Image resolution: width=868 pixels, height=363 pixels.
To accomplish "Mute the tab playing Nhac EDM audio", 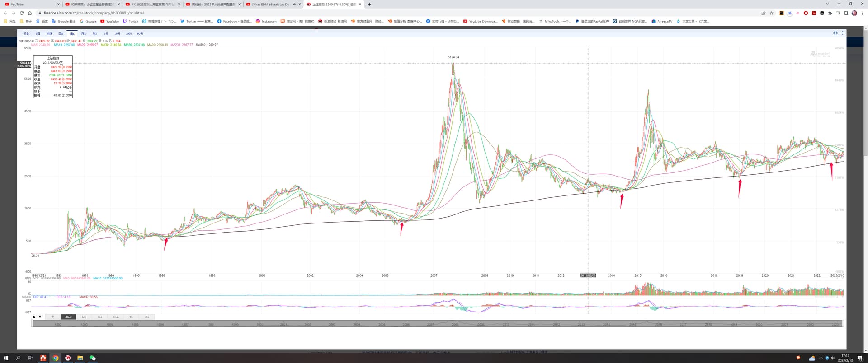I will (x=294, y=5).
